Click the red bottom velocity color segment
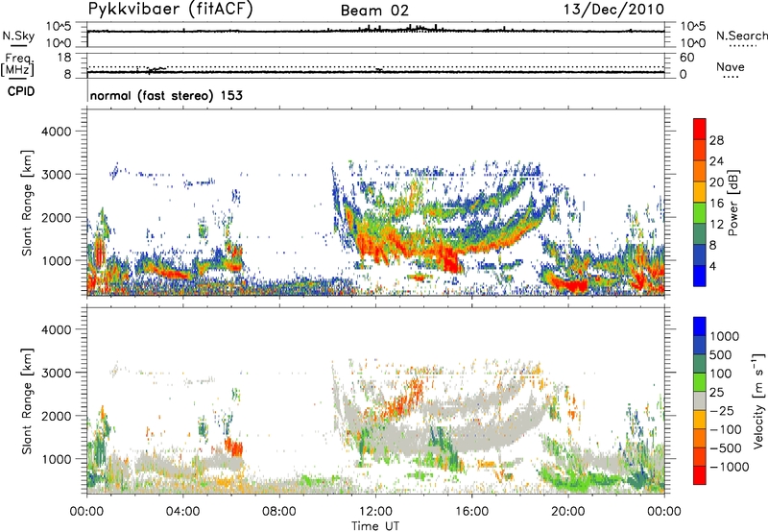 [x=700, y=475]
